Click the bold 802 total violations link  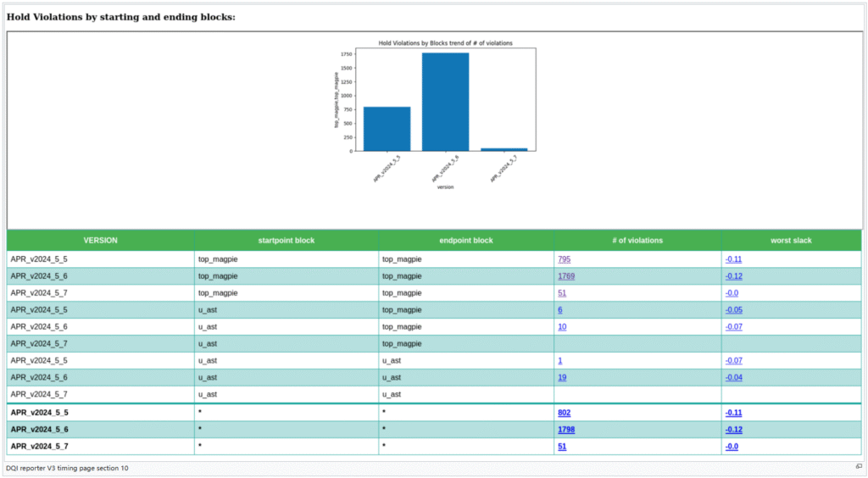pyautogui.click(x=564, y=413)
